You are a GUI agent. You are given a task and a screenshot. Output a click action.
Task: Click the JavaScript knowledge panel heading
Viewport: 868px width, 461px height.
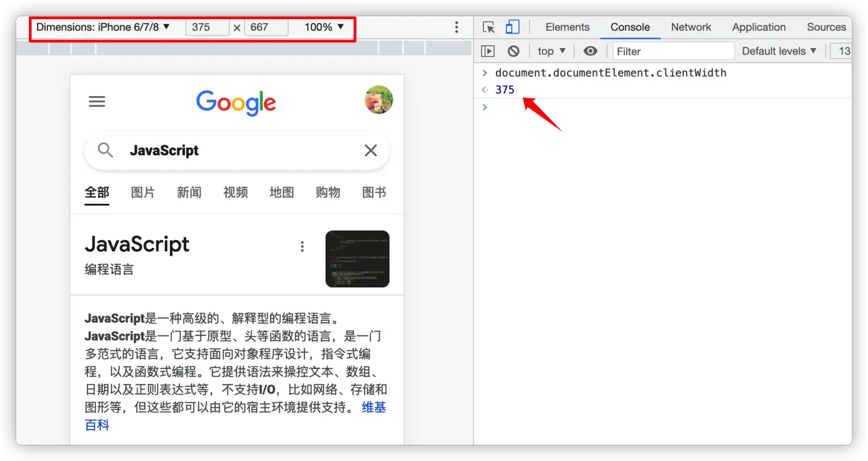coord(137,244)
